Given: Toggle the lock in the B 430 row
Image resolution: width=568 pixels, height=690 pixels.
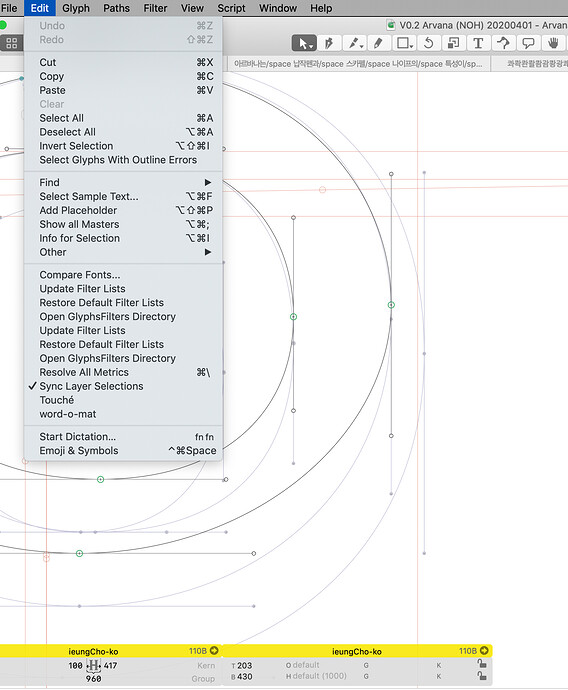Looking at the screenshot, I should pos(482,675).
